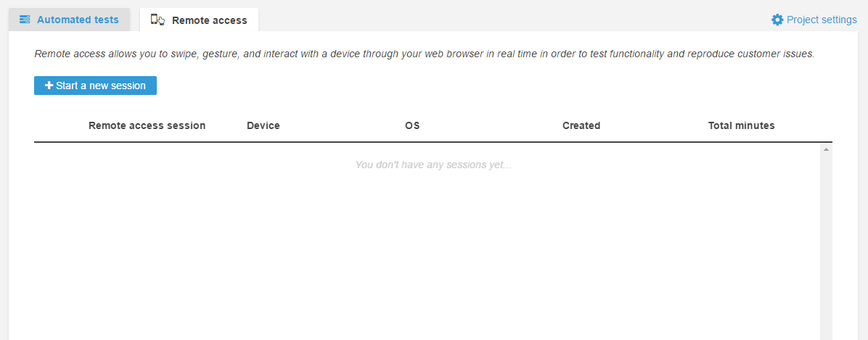This screenshot has width=868, height=340.
Task: Click the Project settings gear icon
Action: point(777,20)
